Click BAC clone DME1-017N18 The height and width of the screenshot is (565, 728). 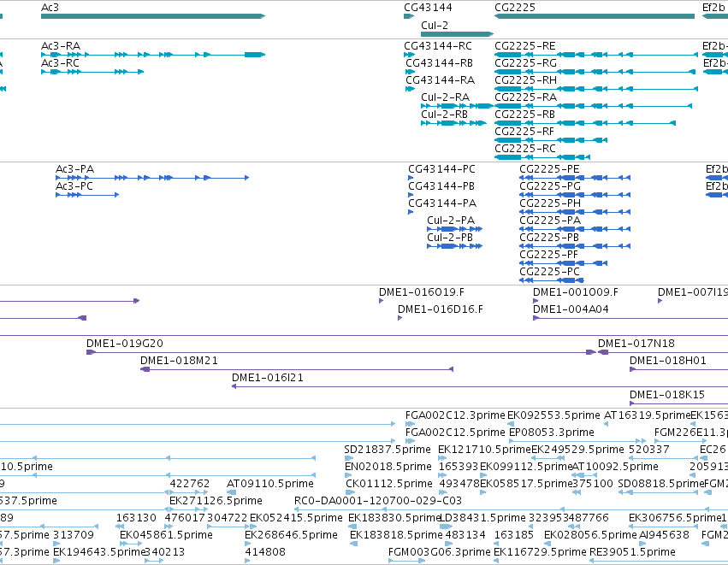[x=636, y=344]
